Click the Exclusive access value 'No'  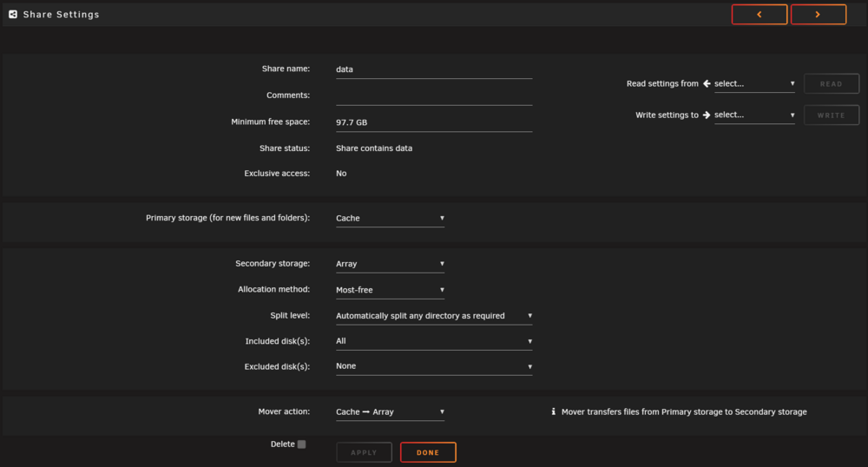[x=341, y=174]
